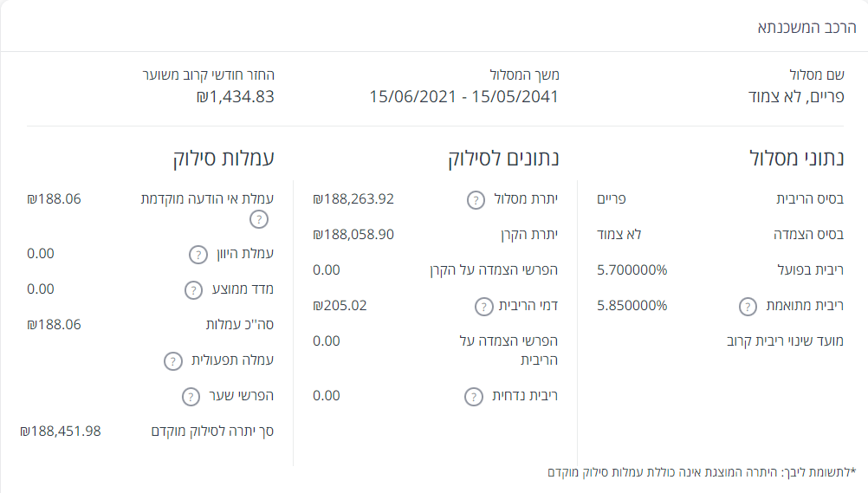Click the track duration date range
This screenshot has height=493, width=868.
[x=463, y=96]
